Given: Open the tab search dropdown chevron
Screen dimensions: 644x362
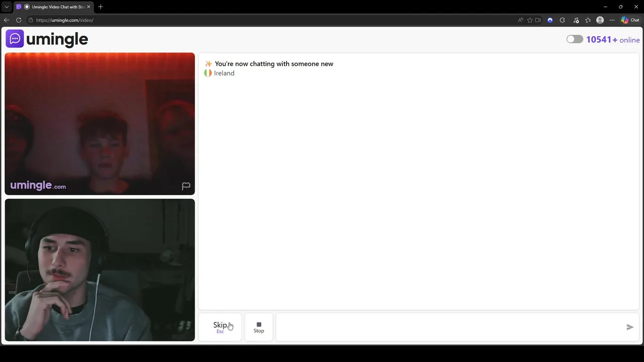Looking at the screenshot, I should pyautogui.click(x=7, y=7).
